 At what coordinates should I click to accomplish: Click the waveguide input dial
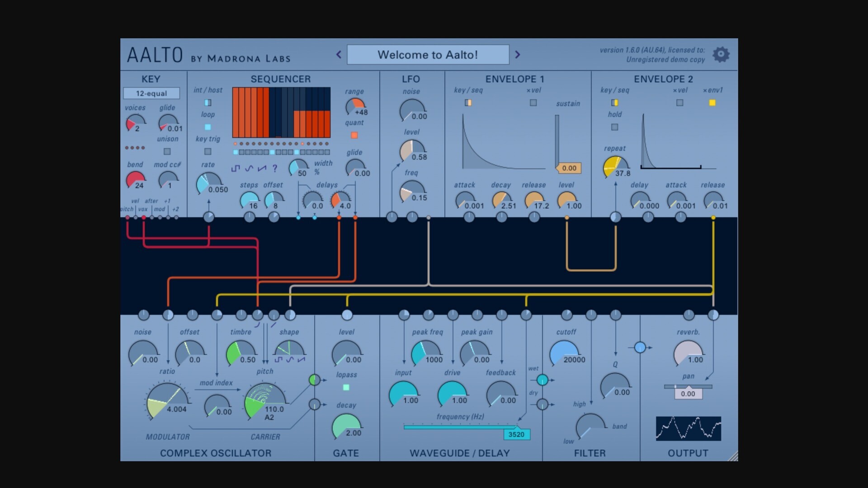point(403,394)
